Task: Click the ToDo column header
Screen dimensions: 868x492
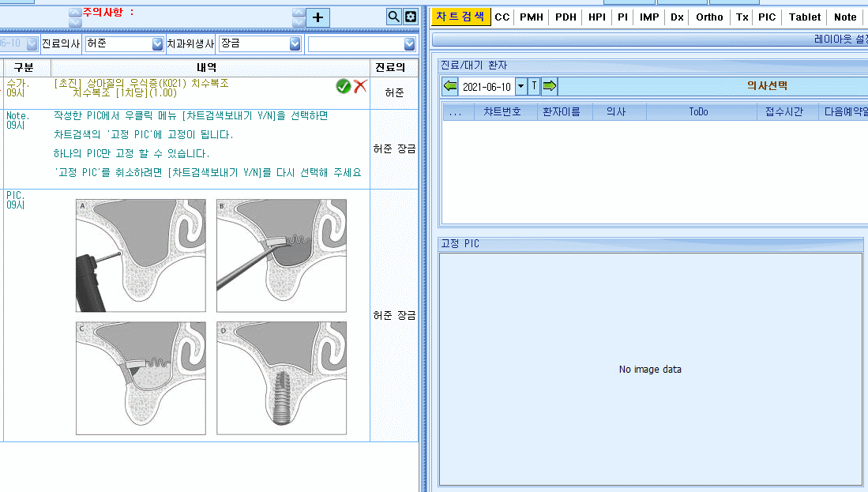Action: (699, 112)
